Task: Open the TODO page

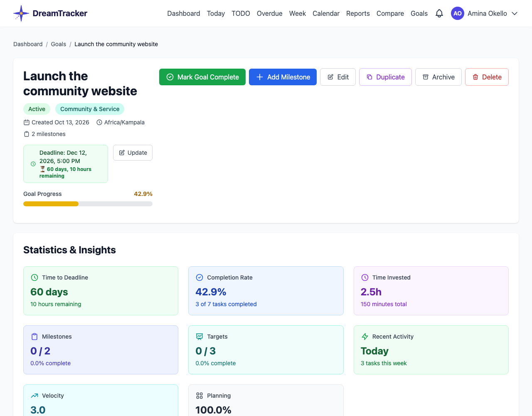Action: 241,13
